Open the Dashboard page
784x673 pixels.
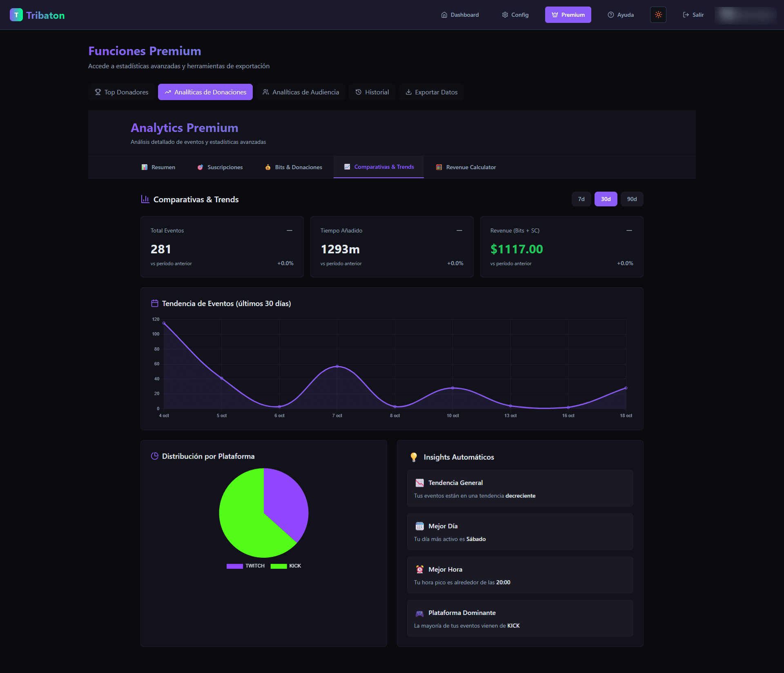click(x=460, y=15)
